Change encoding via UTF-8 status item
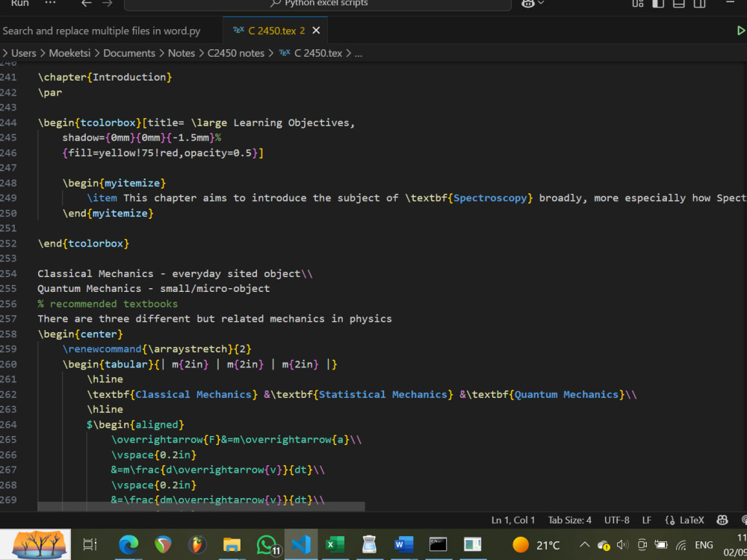 [x=616, y=520]
